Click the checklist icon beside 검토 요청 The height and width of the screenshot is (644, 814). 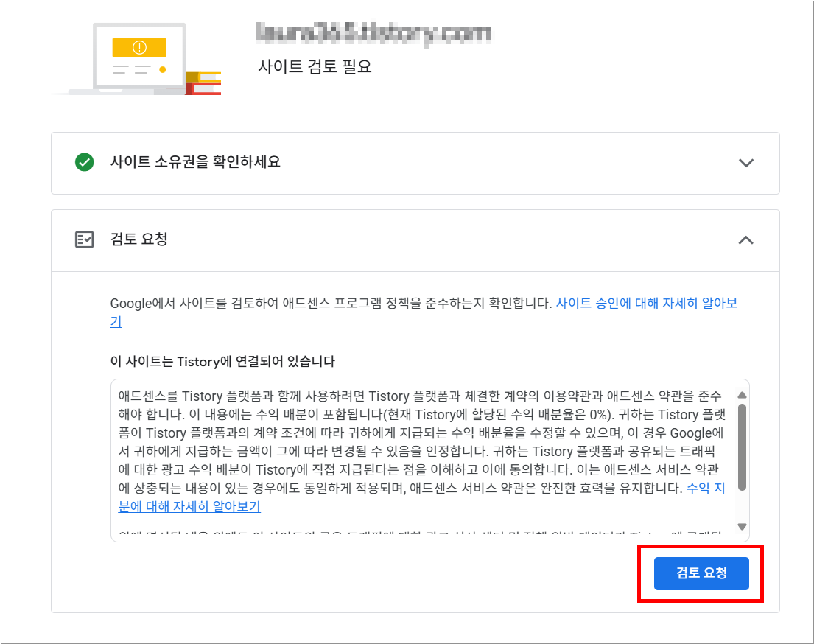tap(85, 239)
